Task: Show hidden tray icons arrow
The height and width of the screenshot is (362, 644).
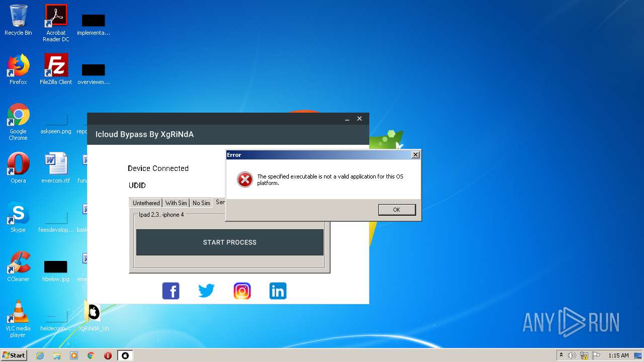Action: (x=561, y=355)
